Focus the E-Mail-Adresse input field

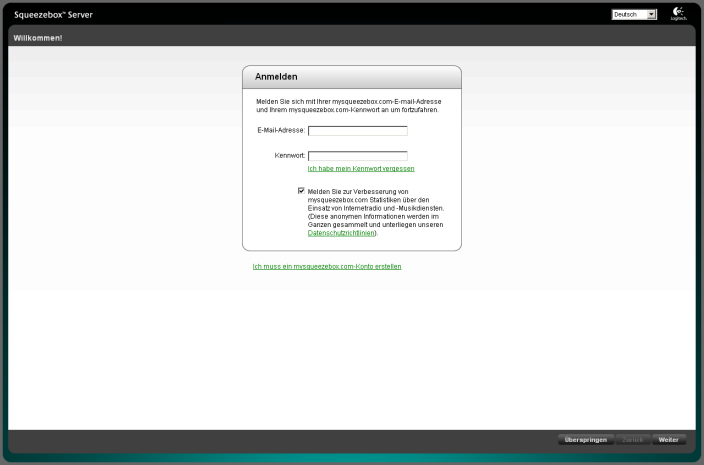coord(357,130)
